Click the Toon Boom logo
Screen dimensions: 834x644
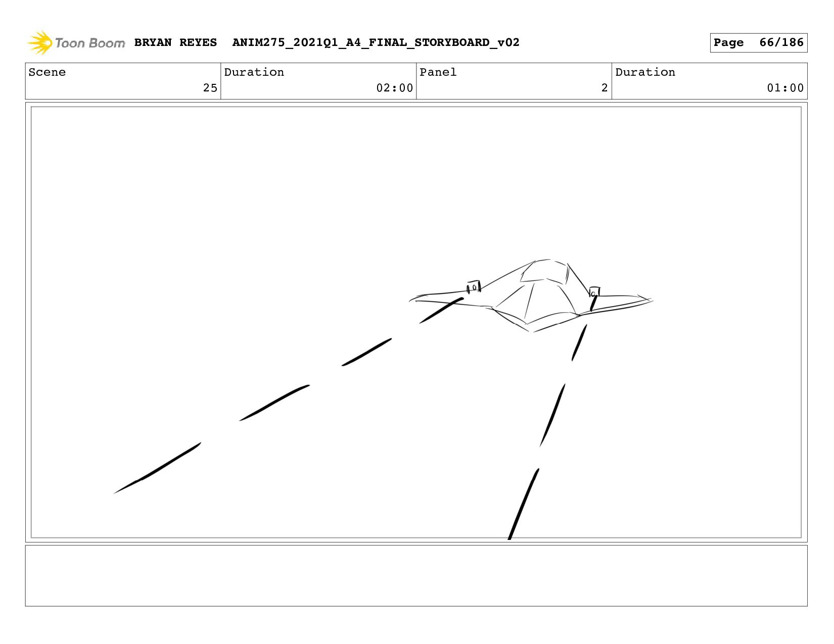[x=76, y=43]
